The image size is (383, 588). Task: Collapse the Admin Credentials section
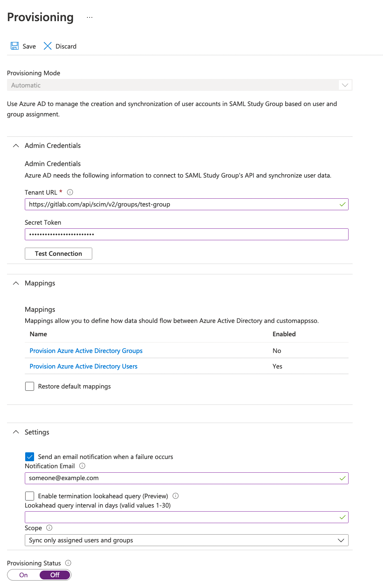[x=16, y=146]
